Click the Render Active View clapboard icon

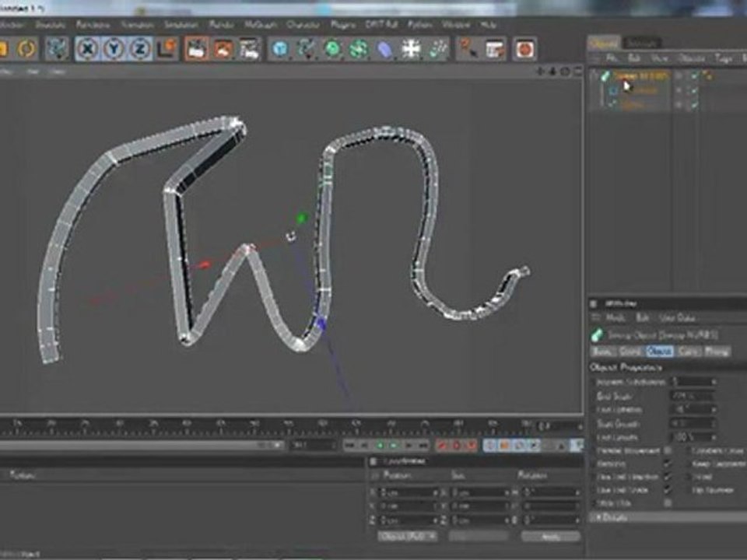[197, 48]
